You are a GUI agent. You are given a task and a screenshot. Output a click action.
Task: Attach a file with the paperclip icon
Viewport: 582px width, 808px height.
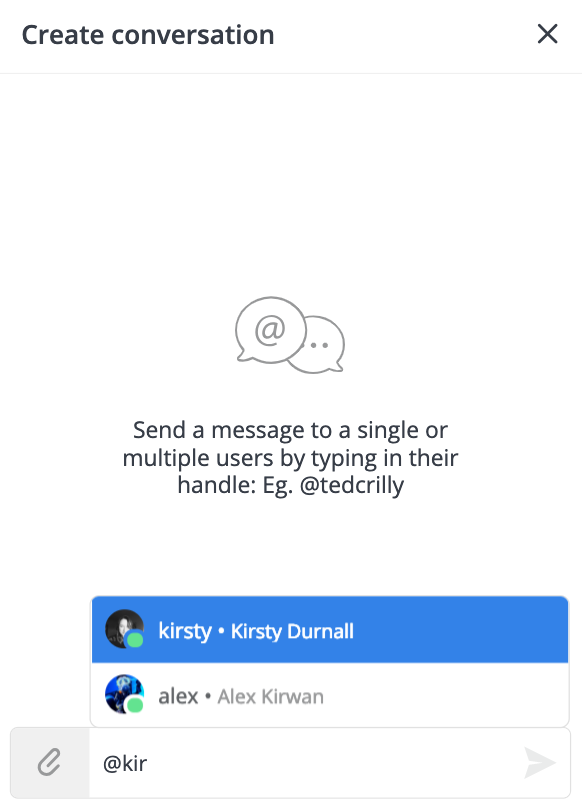[49, 762]
